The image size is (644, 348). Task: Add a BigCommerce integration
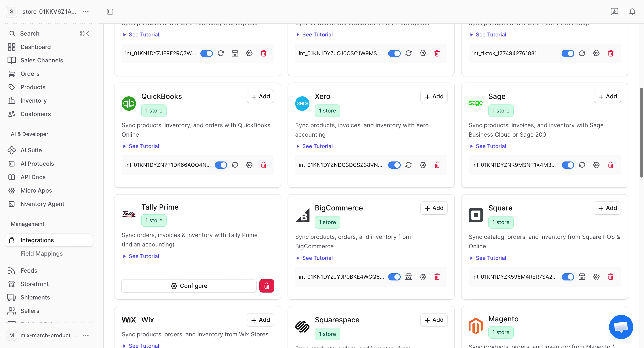(434, 208)
